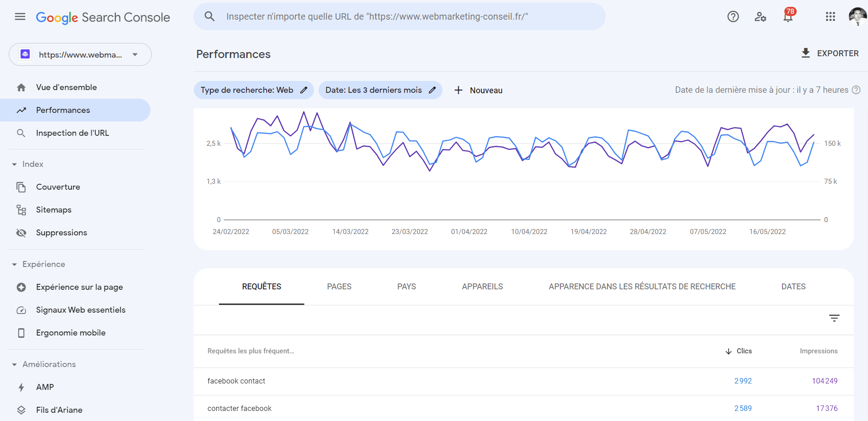The image size is (868, 421).
Task: Click the Suppressions crossed-eye icon
Action: pos(21,233)
